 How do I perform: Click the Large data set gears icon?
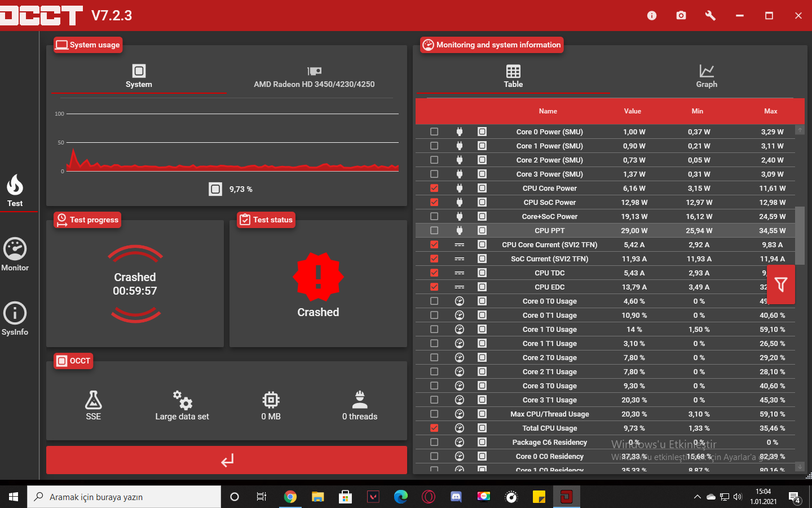click(x=182, y=400)
